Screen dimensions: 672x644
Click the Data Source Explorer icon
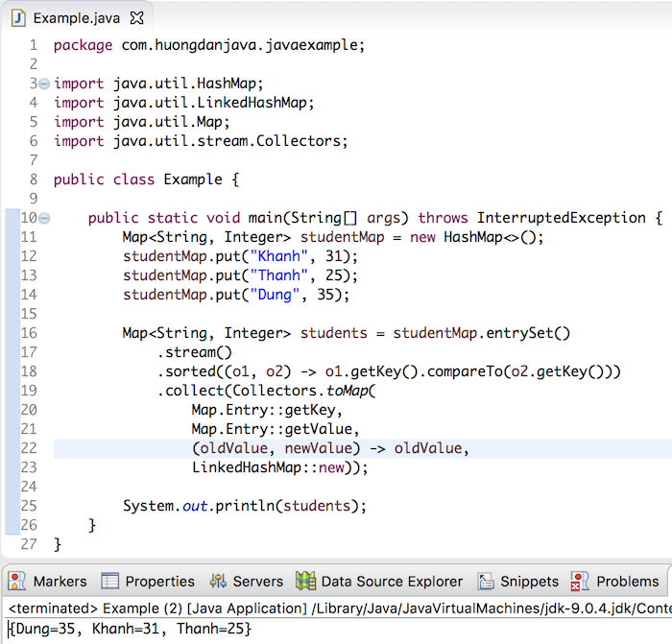coord(305,581)
